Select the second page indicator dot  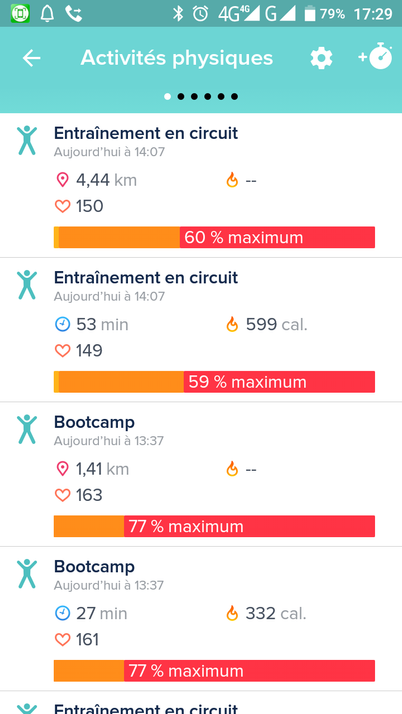click(x=181, y=97)
